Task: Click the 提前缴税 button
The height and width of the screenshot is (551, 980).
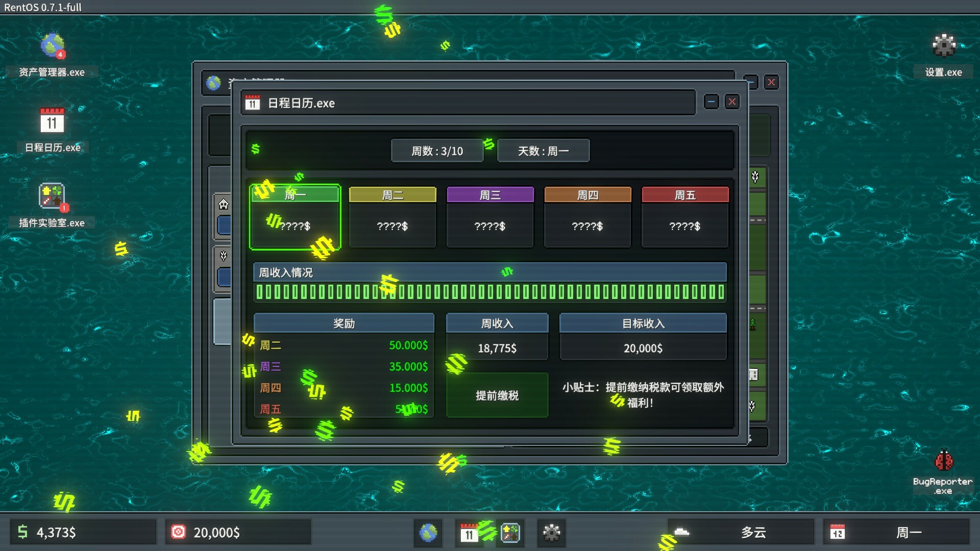Action: [497, 395]
